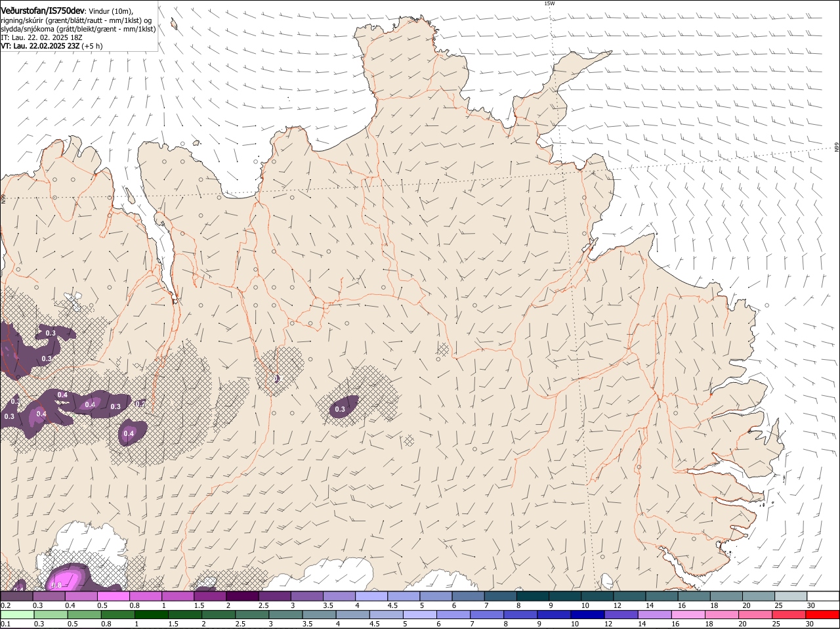Pick grey-green 3 swatch in bottom legend row

tap(285, 615)
